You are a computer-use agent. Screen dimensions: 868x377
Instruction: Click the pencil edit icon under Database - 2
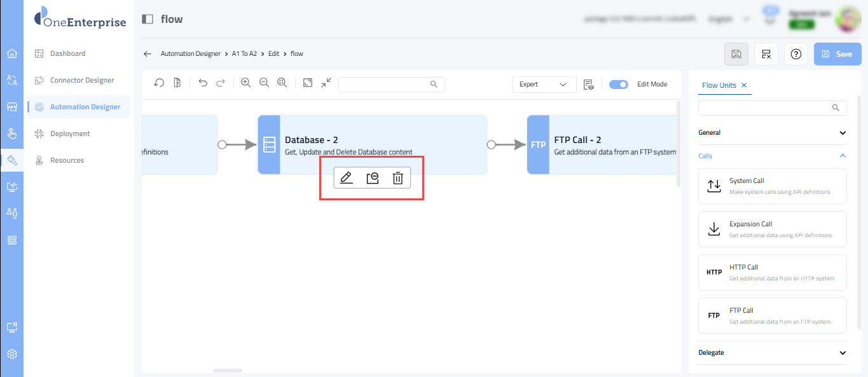click(x=346, y=178)
